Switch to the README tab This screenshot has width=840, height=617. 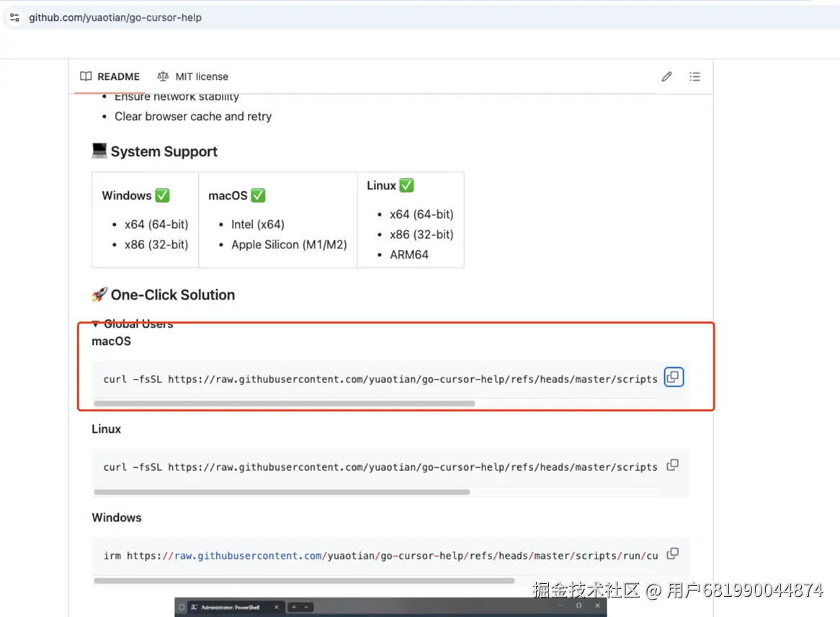coord(110,76)
